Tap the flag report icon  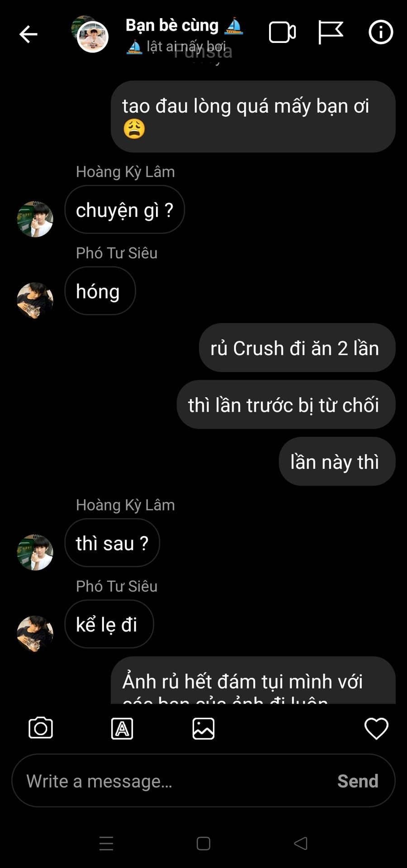pos(331,33)
